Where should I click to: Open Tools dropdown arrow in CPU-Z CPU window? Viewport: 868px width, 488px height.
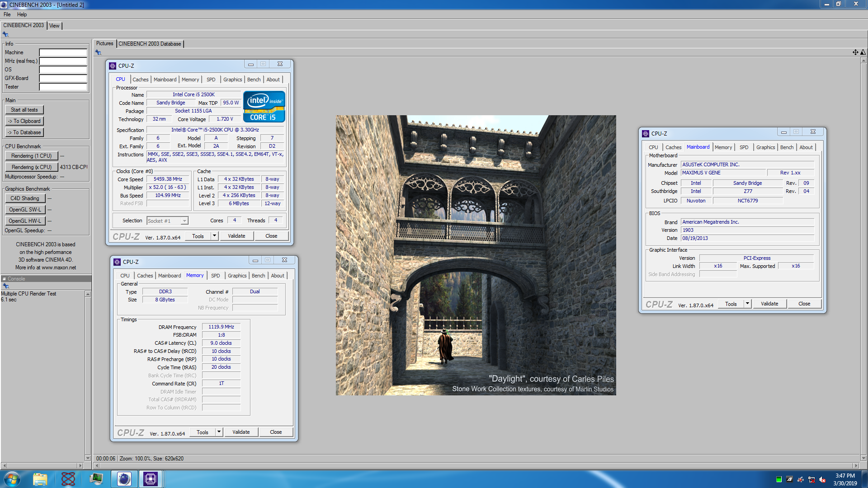214,236
